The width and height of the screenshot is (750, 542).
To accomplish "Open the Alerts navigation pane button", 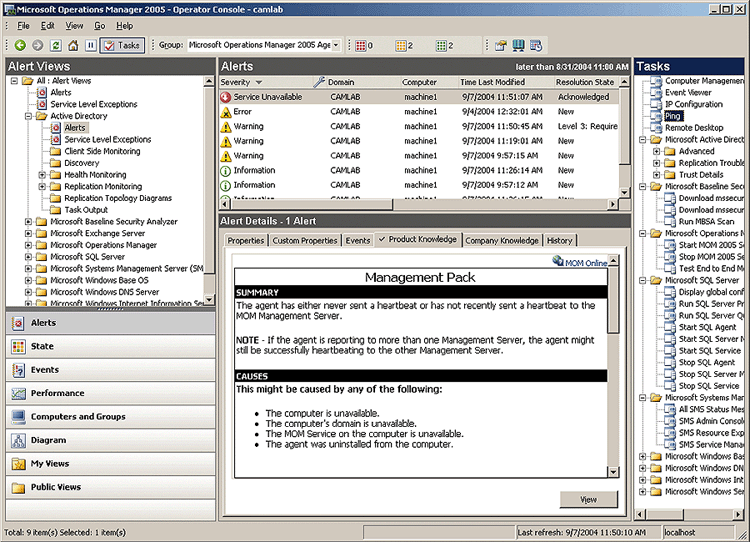I will click(x=110, y=323).
